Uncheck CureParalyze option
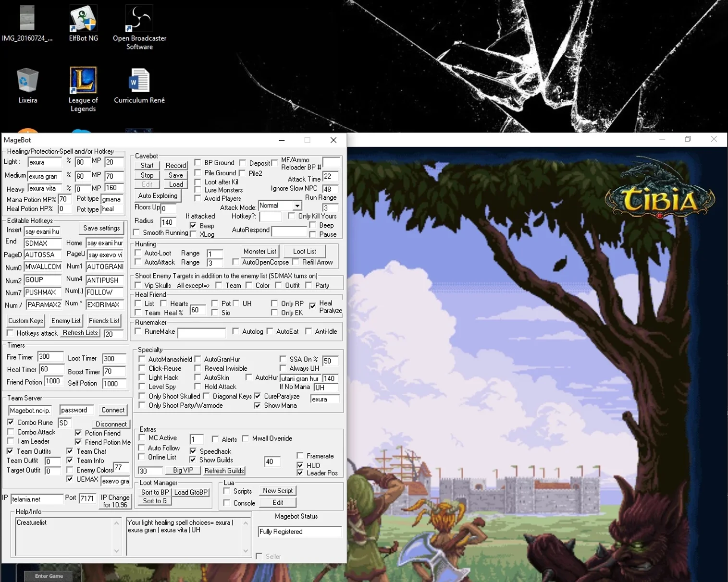Viewport: 728px width, 582px height. [x=258, y=396]
